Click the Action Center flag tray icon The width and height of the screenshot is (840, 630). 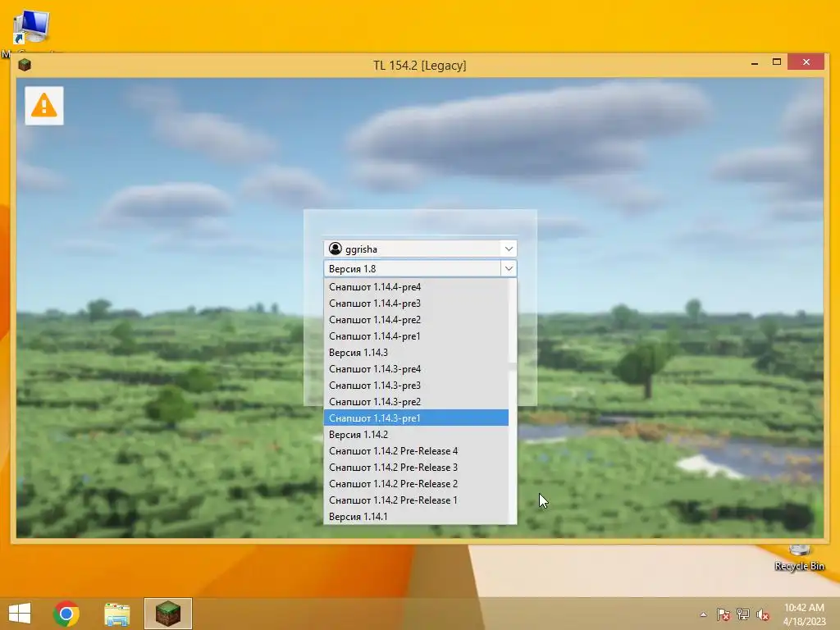click(724, 614)
